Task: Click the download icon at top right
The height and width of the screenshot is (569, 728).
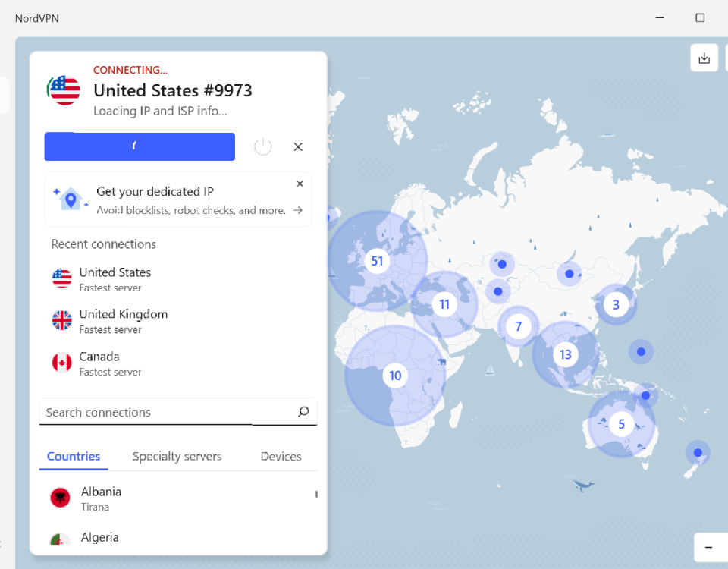Action: tap(704, 58)
